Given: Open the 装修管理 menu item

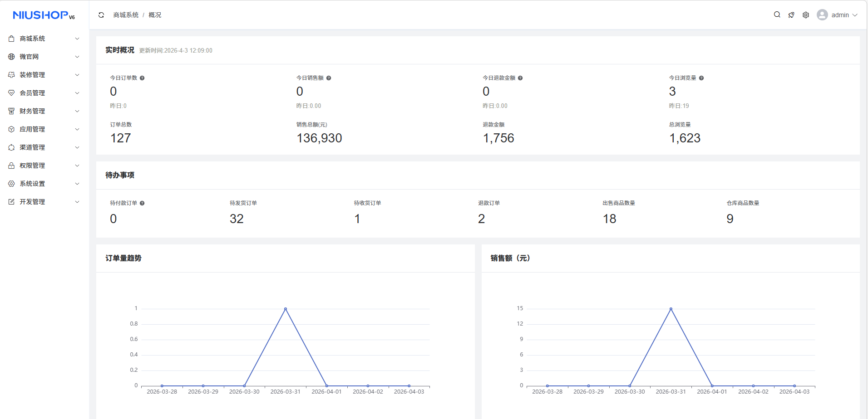Looking at the screenshot, I should coord(32,75).
